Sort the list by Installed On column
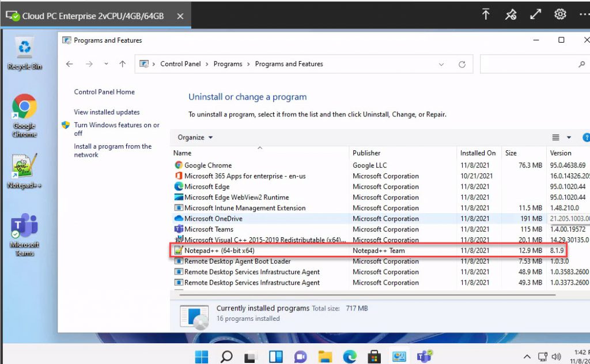The width and height of the screenshot is (590, 364). click(479, 153)
